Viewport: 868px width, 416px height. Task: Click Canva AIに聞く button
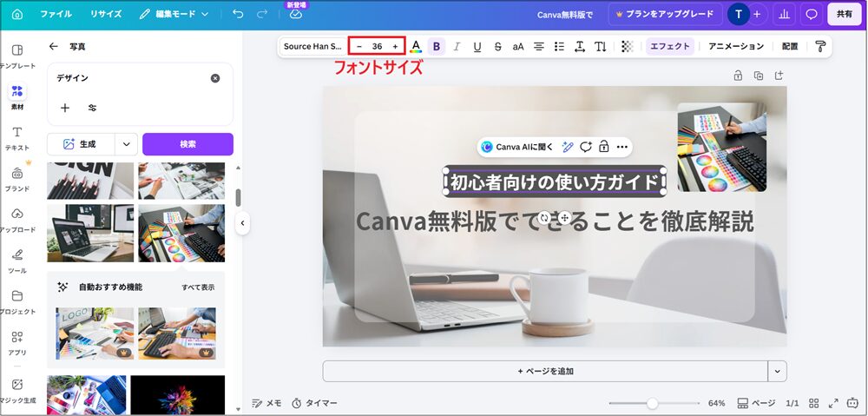click(517, 147)
